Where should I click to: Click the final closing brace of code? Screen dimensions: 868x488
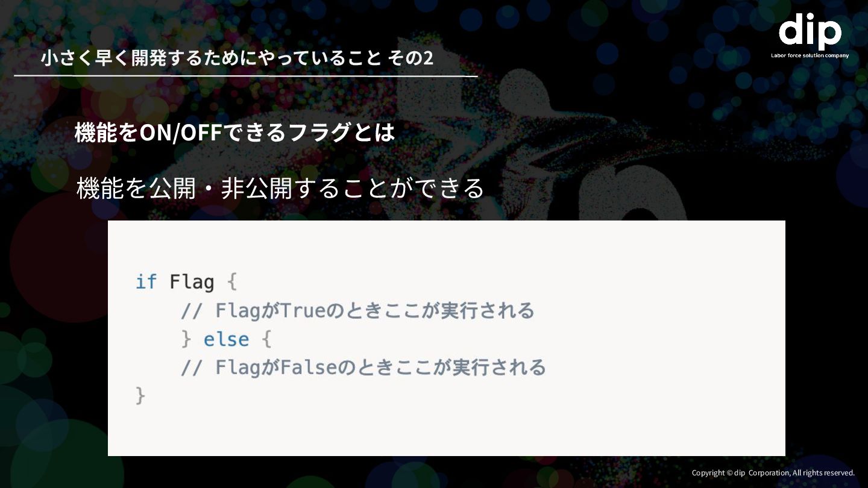[140, 395]
